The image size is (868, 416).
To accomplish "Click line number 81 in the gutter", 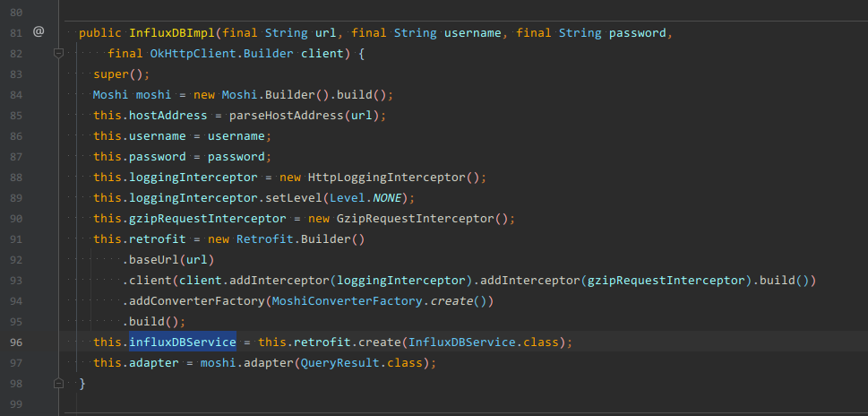I will tap(16, 32).
